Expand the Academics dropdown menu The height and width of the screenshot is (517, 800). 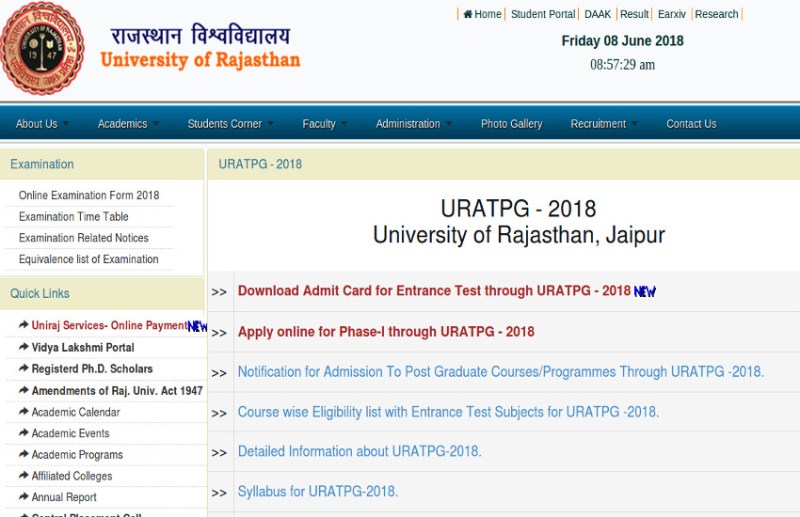coord(127,124)
